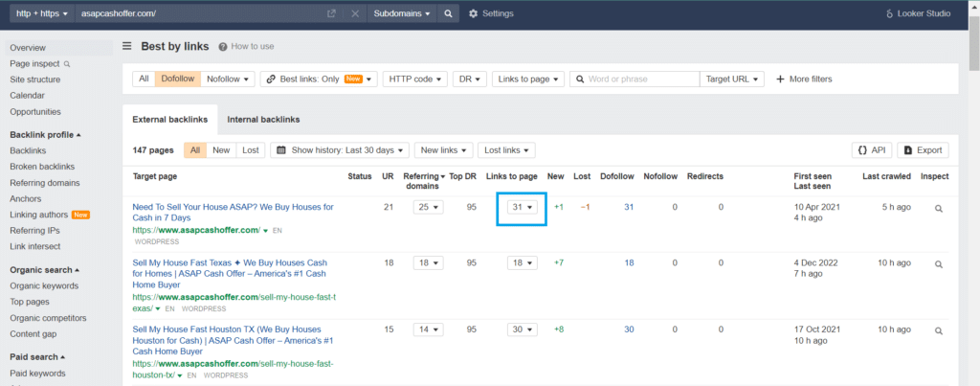Image resolution: width=980 pixels, height=386 pixels.
Task: Open the New links dropdown
Action: (444, 150)
